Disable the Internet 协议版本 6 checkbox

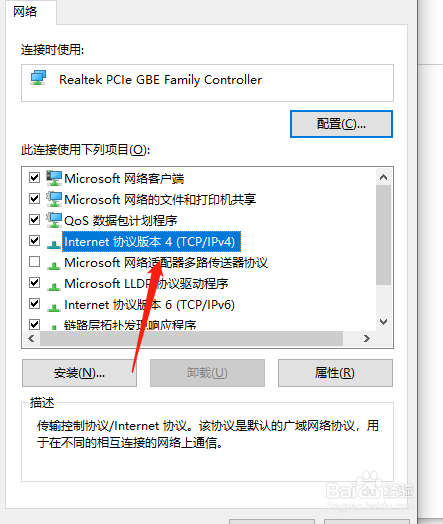click(x=34, y=304)
